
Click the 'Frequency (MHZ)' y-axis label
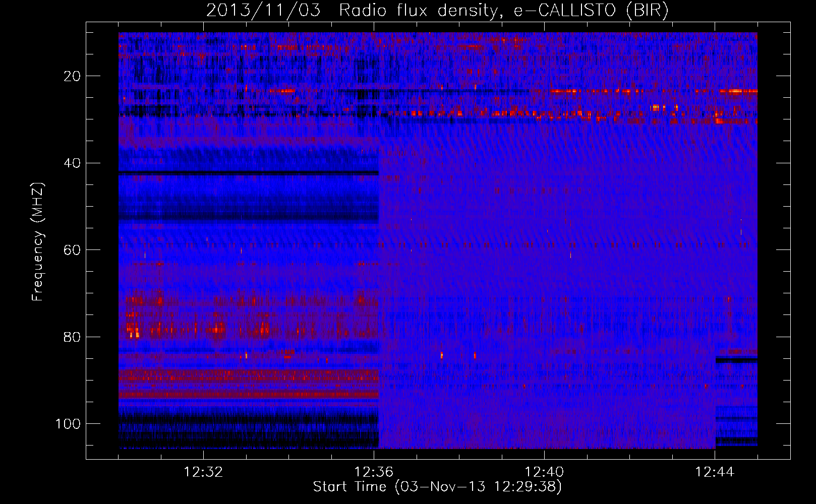click(38, 241)
